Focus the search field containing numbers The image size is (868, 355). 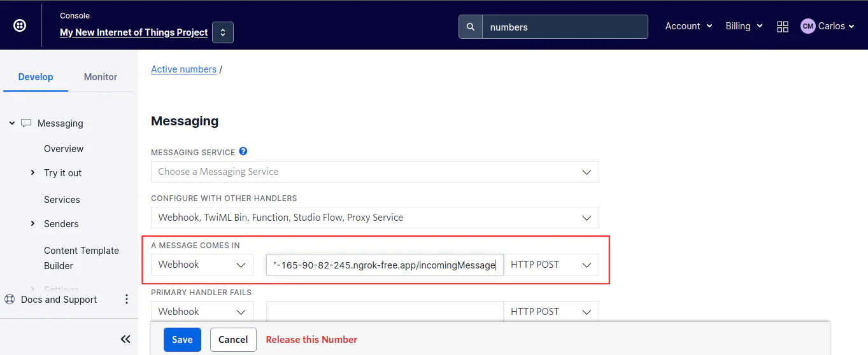[565, 27]
